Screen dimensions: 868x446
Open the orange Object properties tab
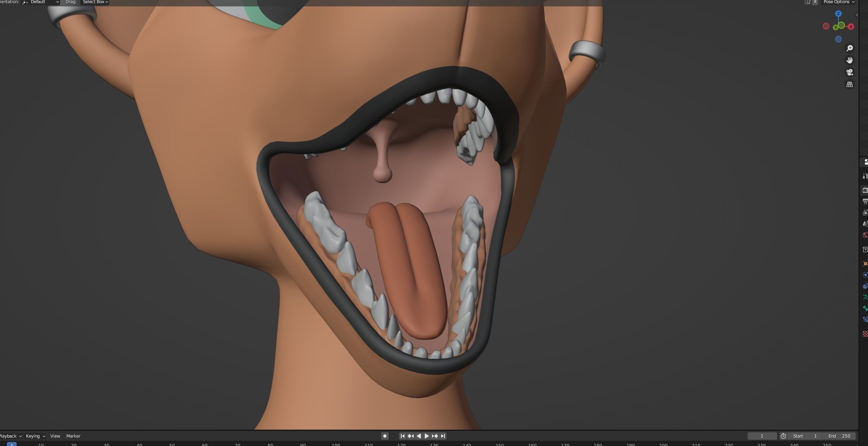[865, 264]
